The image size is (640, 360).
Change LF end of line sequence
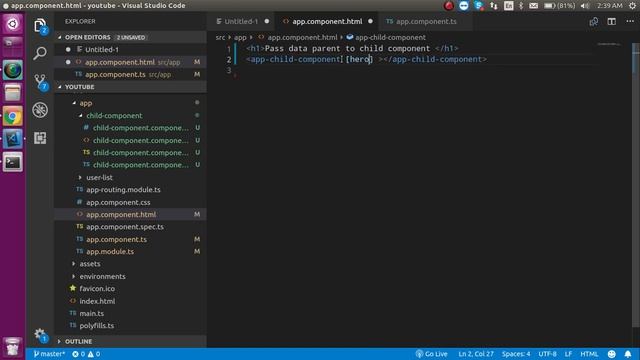tap(568, 354)
